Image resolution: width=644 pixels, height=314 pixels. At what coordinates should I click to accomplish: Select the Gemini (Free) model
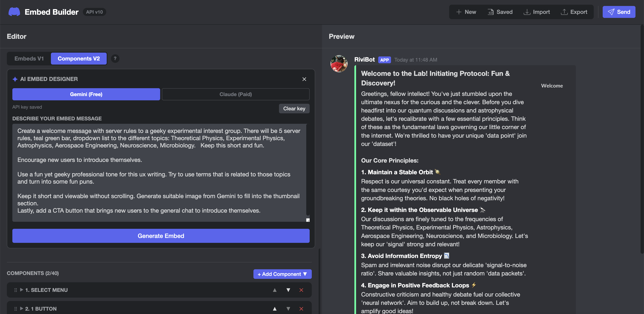pos(86,94)
